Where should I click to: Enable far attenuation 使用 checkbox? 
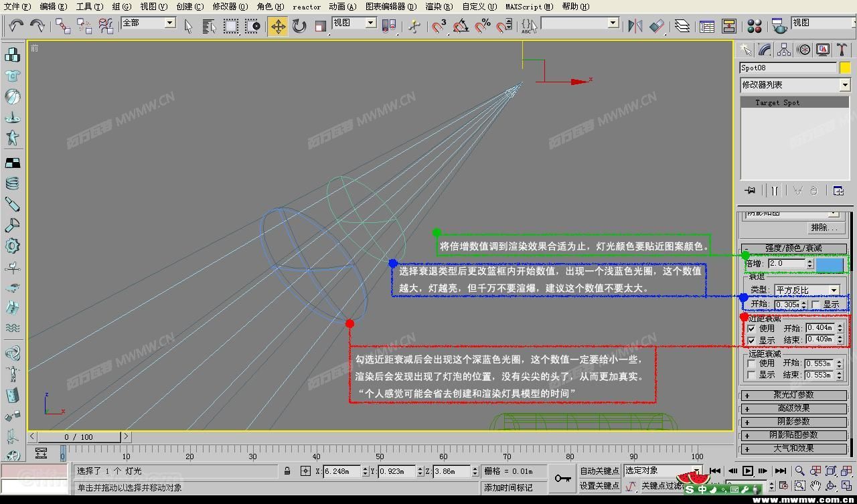(751, 363)
